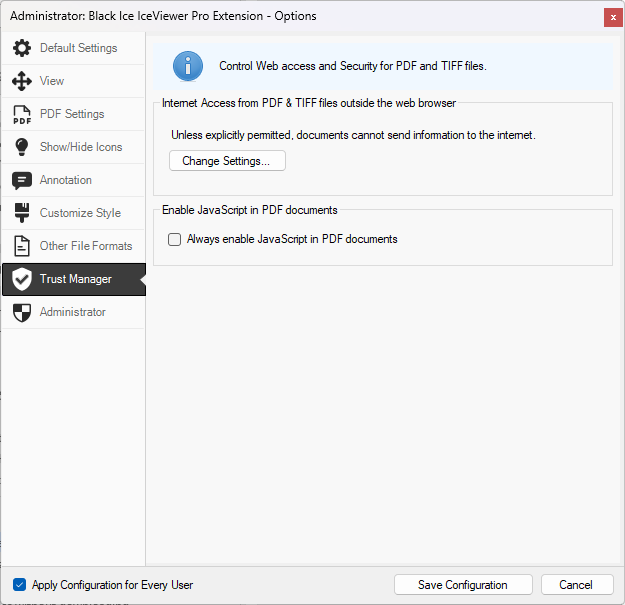Click the document icon for Other File Formats
This screenshot has width=625, height=605.
pos(22,246)
